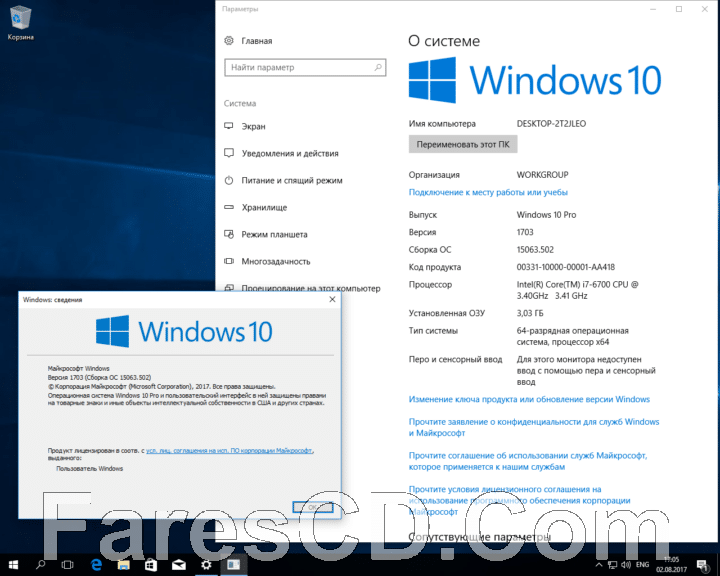This screenshot has height=576, width=720.
Task: Open Уведомления и действия page
Action: (290, 153)
